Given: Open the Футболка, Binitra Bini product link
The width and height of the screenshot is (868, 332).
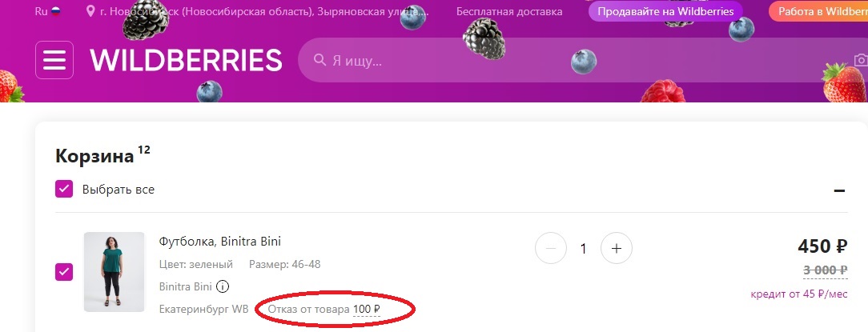Looking at the screenshot, I should point(219,242).
